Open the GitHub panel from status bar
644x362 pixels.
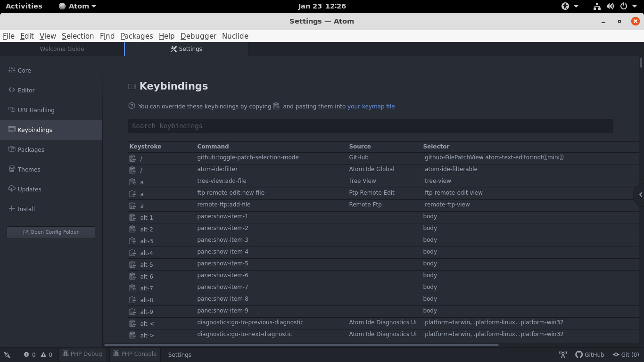[x=590, y=354]
